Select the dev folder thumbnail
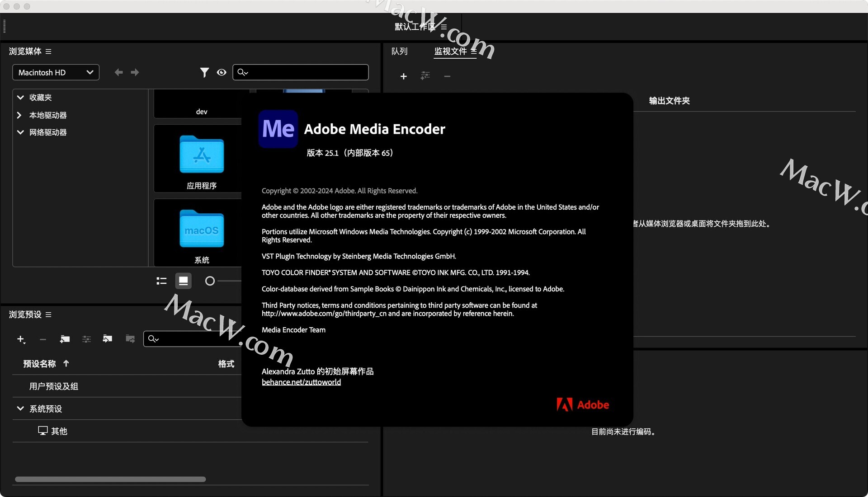The image size is (868, 497). (x=202, y=104)
